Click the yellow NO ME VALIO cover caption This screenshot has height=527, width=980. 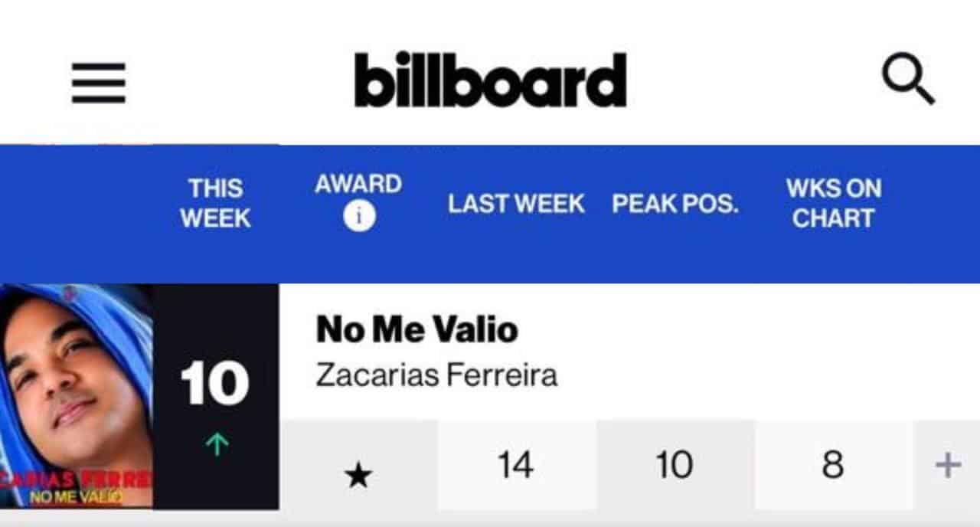(x=75, y=497)
